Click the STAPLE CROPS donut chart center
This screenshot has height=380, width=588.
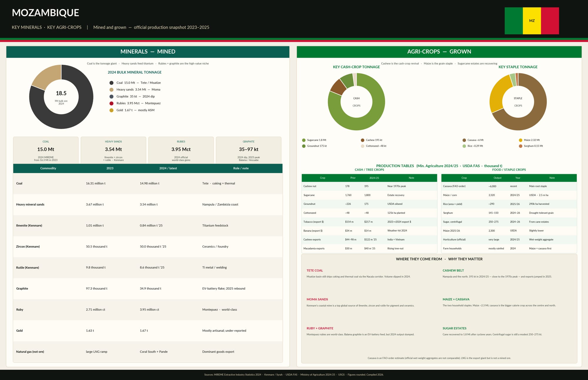click(518, 102)
